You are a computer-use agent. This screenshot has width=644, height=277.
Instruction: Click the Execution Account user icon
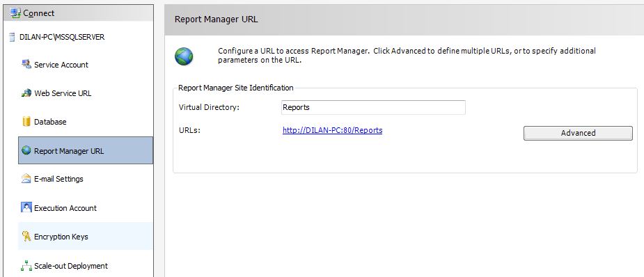[x=26, y=207]
